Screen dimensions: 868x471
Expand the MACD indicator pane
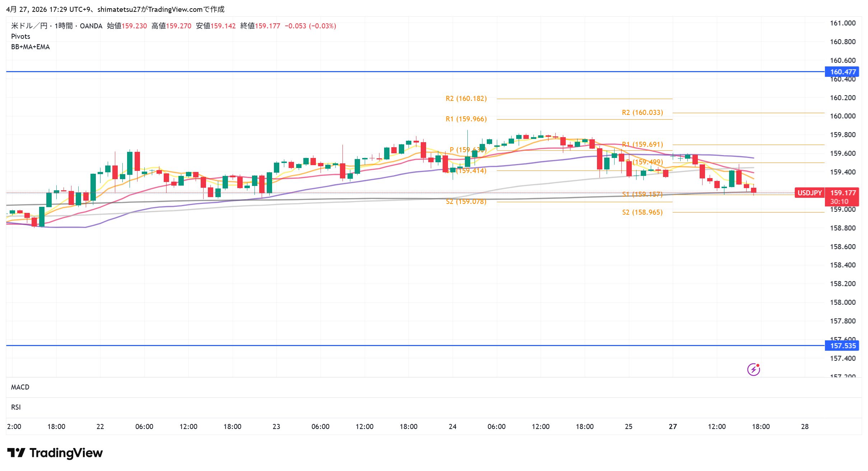tap(20, 387)
